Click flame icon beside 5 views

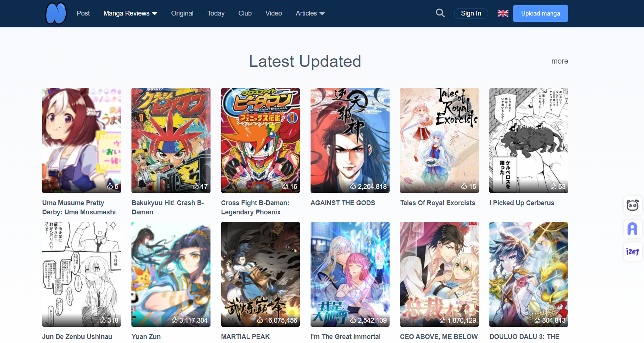click(x=110, y=186)
